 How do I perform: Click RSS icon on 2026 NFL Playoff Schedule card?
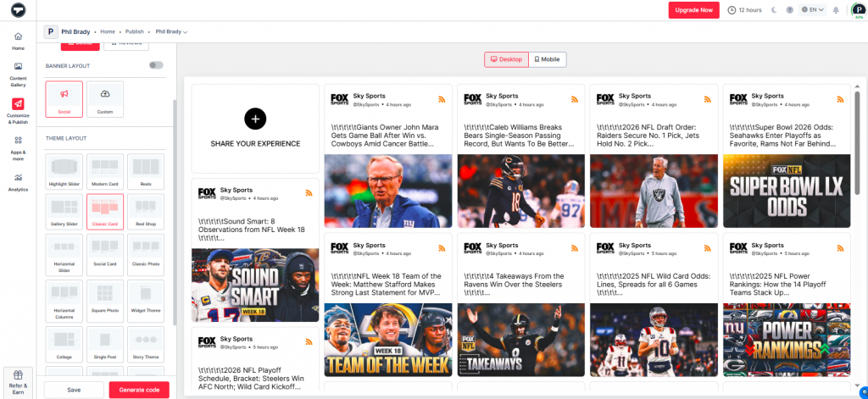tap(309, 342)
